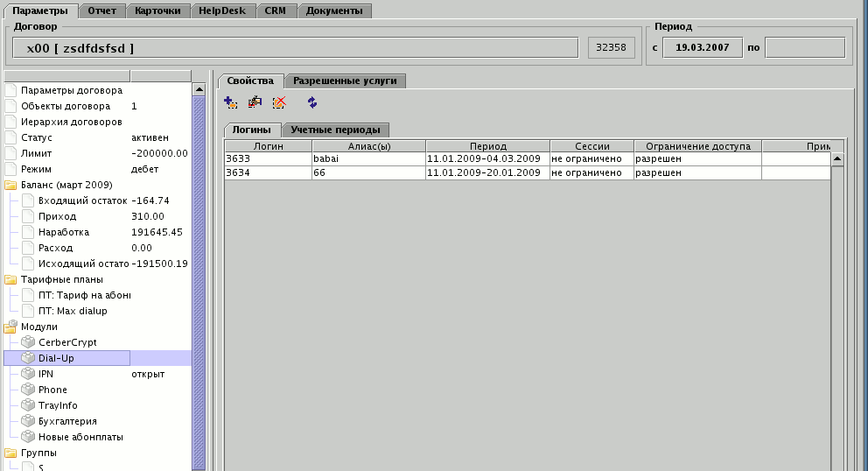Click the 32358 contract number button
Image resolution: width=868 pixels, height=471 pixels.
coord(611,48)
